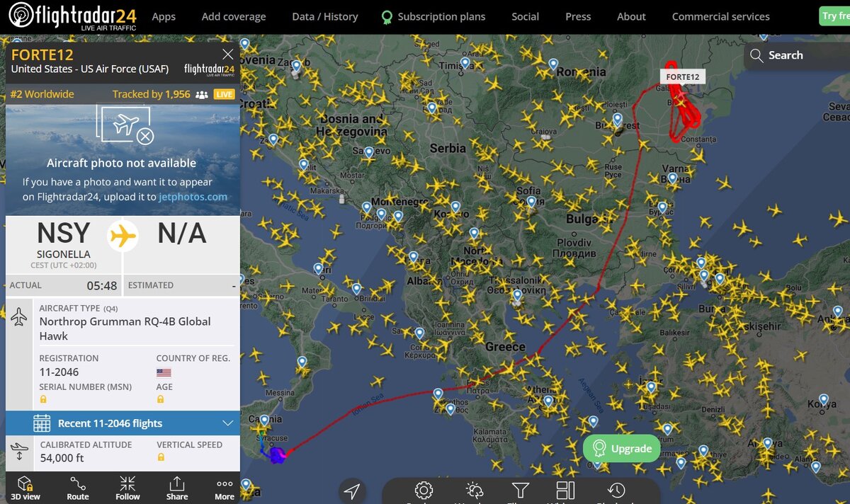
Task: Click the Catania airport pin on the map
Action: coord(264,420)
